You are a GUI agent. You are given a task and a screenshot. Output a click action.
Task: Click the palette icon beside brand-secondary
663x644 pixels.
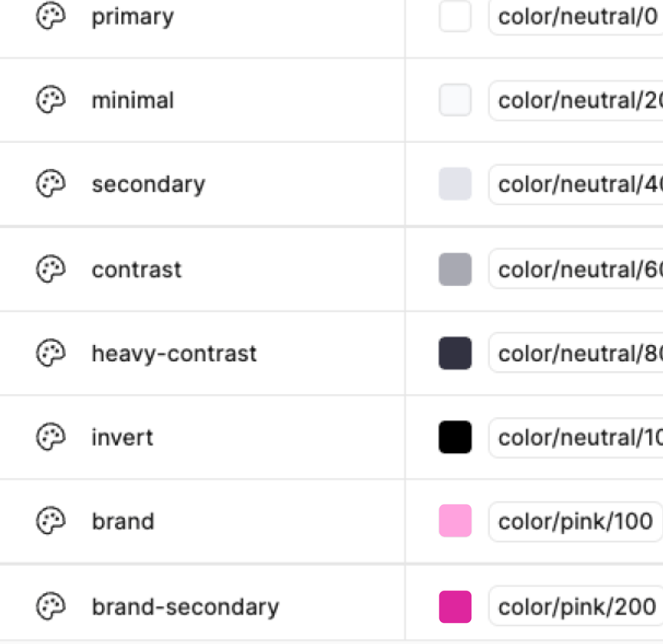pos(51,607)
